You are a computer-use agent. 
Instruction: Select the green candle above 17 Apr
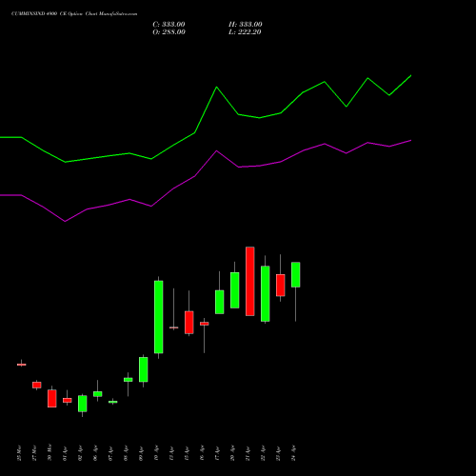click(x=220, y=302)
